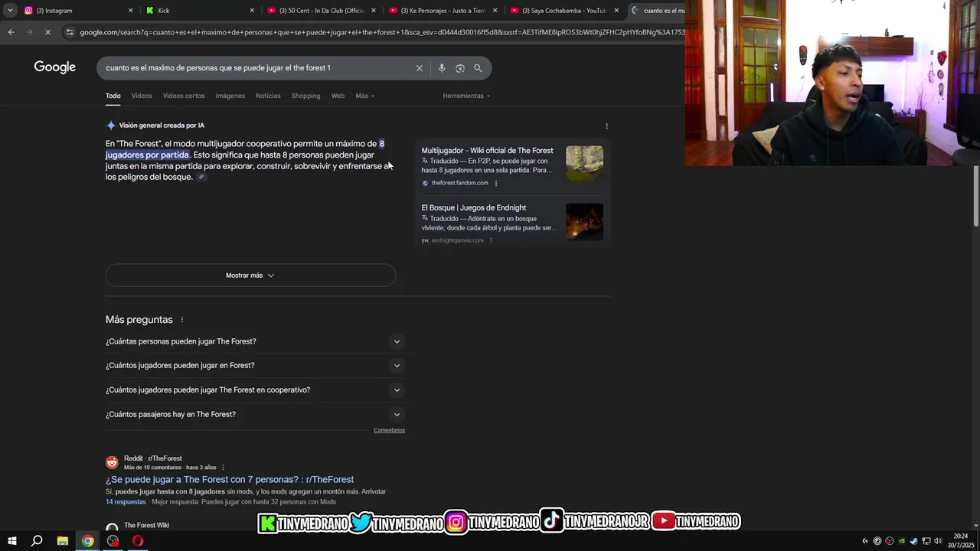Switch to 50 Cent In Da Club tab
The image size is (980, 551).
[x=321, y=11]
